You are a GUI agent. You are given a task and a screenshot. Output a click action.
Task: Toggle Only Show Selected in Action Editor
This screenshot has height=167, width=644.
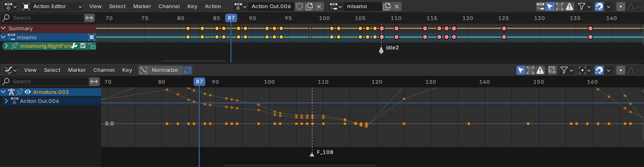tap(550, 6)
